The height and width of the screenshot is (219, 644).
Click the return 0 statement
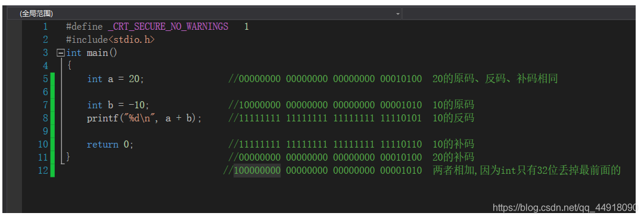[x=110, y=145]
